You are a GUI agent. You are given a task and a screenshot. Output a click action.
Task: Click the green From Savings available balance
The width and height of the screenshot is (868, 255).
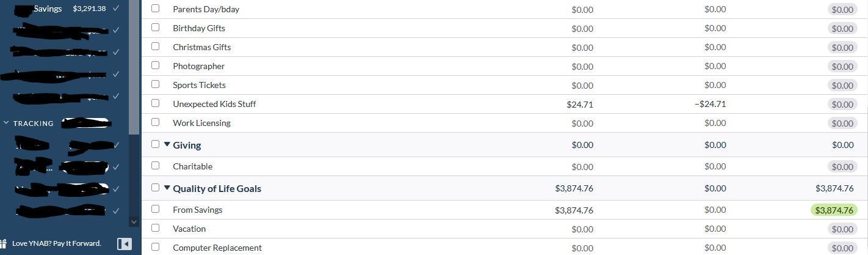pos(834,210)
